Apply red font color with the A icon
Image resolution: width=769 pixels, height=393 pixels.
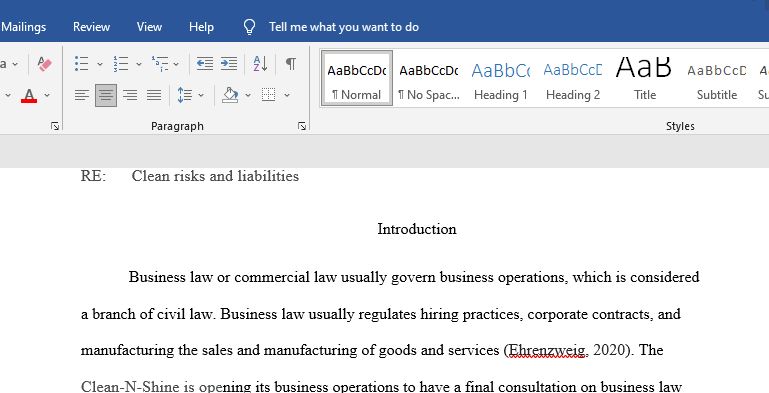coord(29,95)
